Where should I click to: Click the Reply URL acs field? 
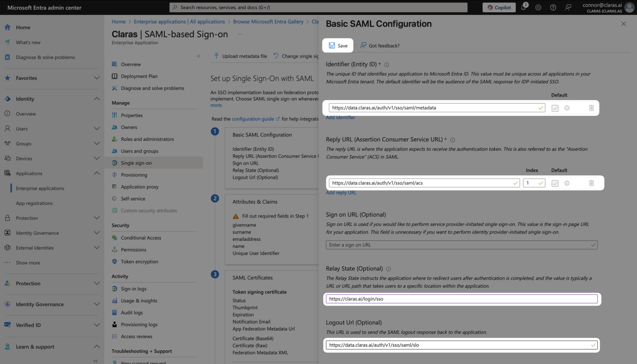pos(424,183)
